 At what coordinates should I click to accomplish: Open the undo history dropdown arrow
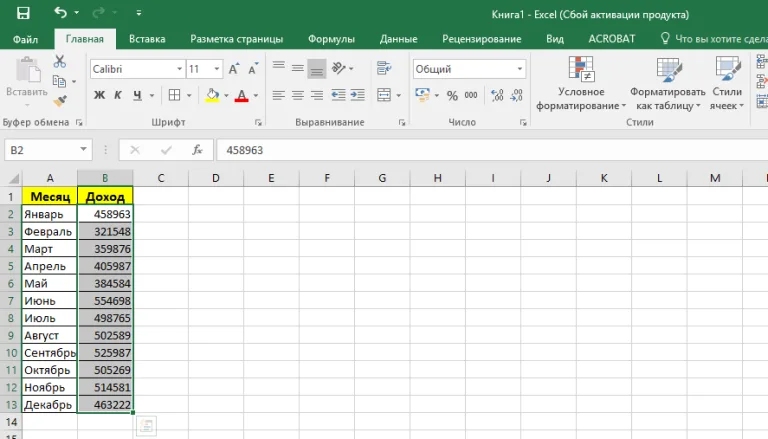click(x=76, y=13)
